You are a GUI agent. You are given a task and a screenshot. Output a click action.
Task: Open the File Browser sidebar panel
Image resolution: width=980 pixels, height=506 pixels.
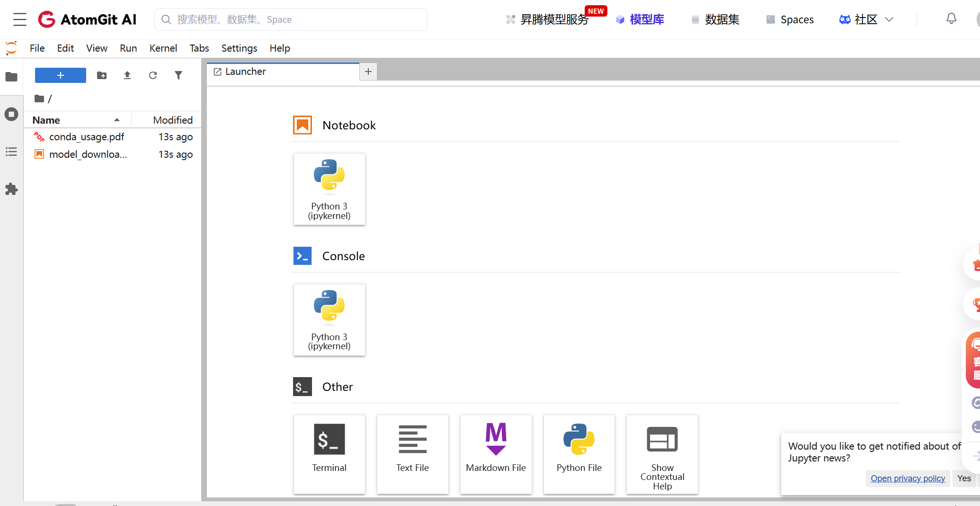[11, 77]
